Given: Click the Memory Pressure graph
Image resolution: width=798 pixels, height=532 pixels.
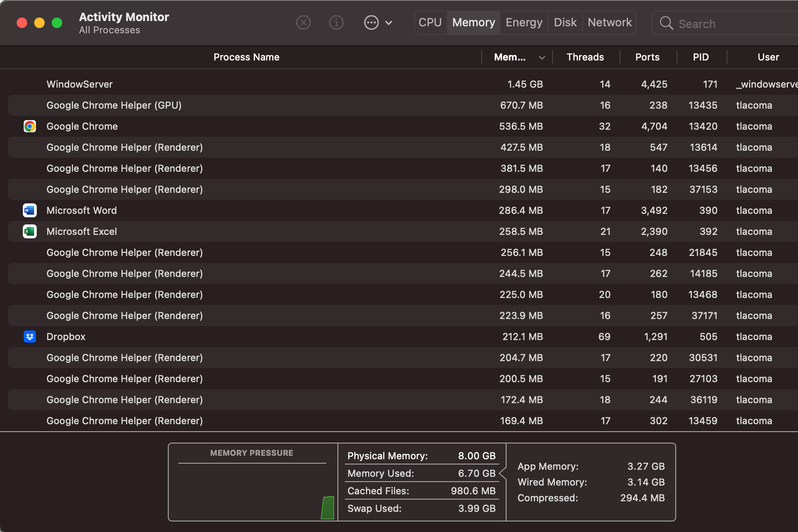Looking at the screenshot, I should [x=253, y=482].
